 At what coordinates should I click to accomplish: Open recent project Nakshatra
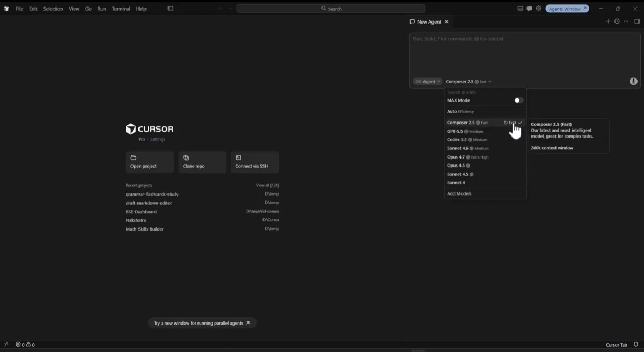(x=202, y=220)
